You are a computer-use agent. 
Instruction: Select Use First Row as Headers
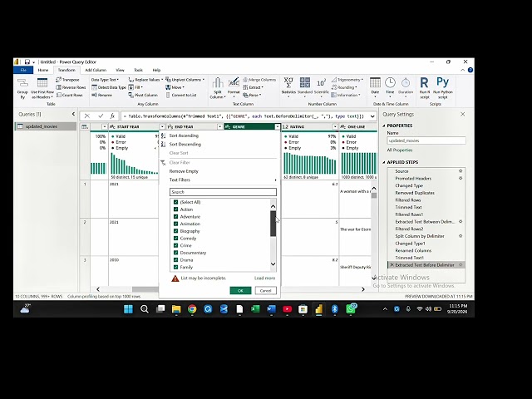click(42, 88)
